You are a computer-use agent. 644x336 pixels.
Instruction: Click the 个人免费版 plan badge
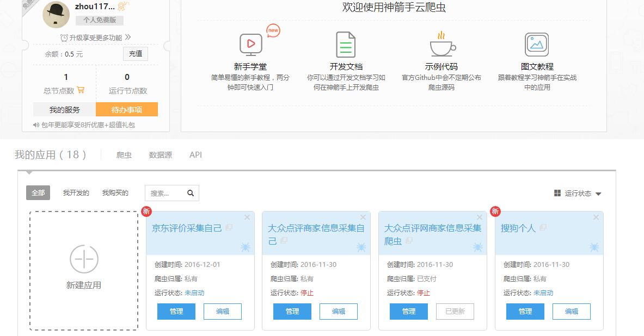[x=100, y=20]
